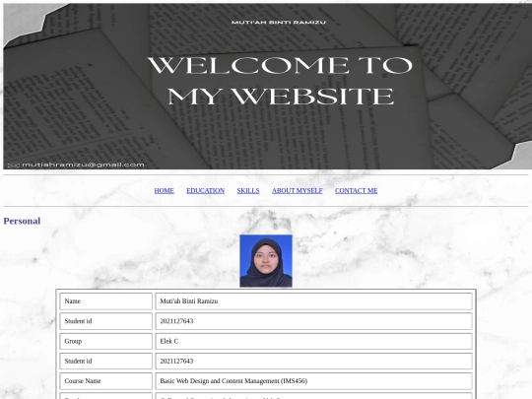The height and width of the screenshot is (399, 532).
Task: Select the 'Name' label cell
Action: [x=105, y=301]
